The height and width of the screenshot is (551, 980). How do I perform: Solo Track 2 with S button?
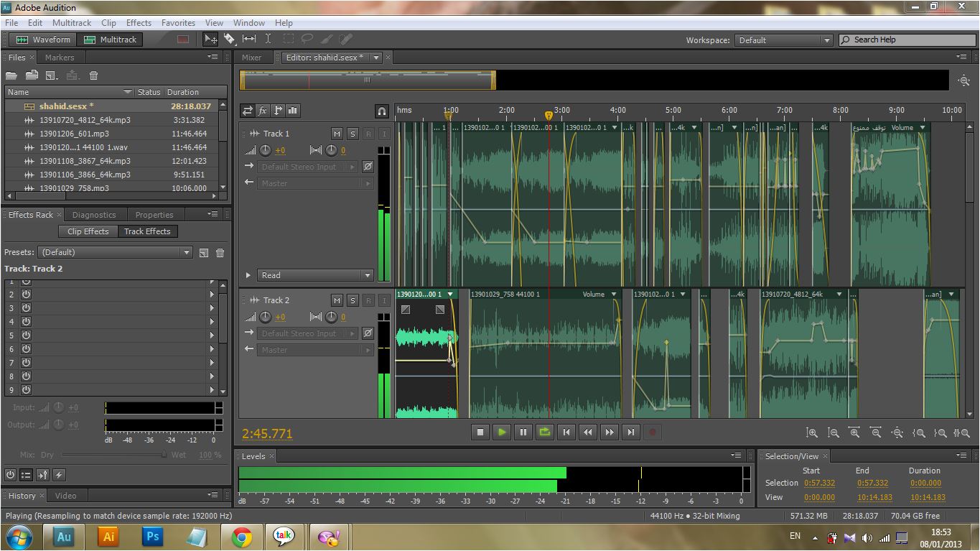click(x=353, y=300)
